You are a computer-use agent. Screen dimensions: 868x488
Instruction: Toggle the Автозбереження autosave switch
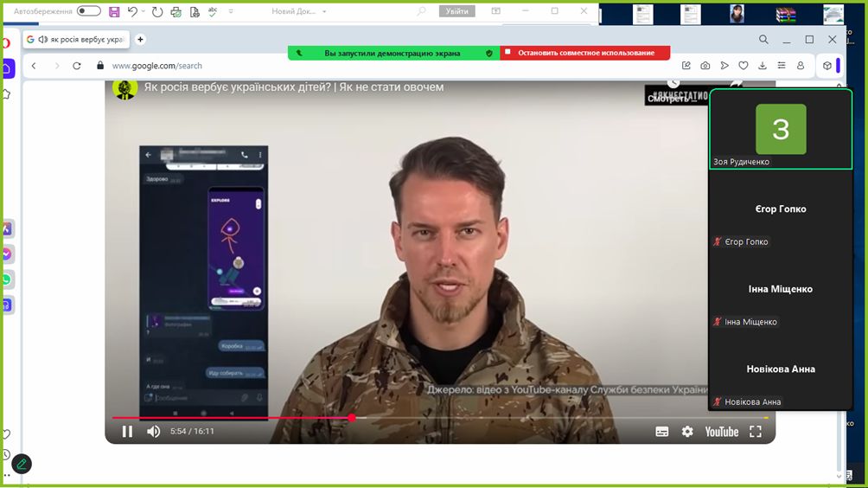(88, 11)
